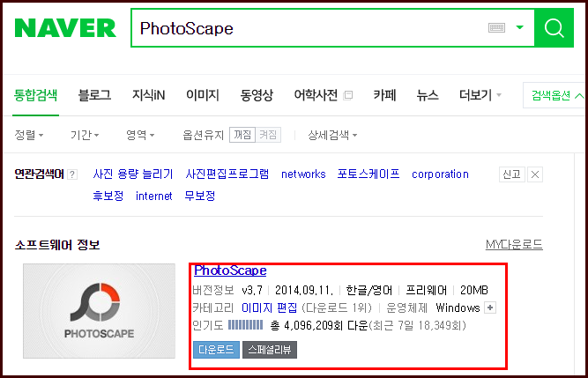Click related search 포토스케이프
588x378 pixels.
(368, 174)
